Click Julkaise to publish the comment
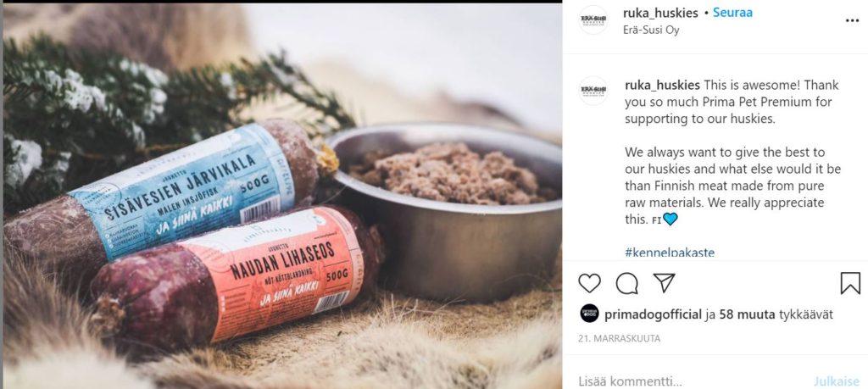This screenshot has width=868, height=389. coord(835,381)
